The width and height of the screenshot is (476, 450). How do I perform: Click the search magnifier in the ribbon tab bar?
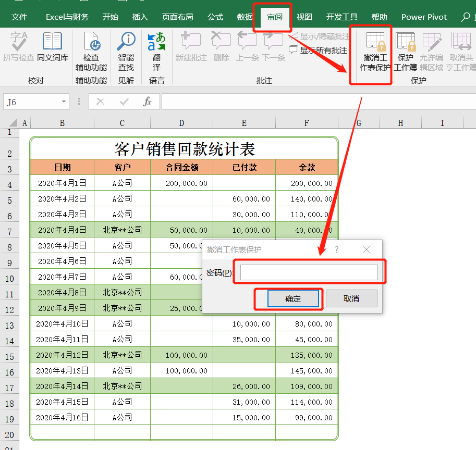pyautogui.click(x=466, y=17)
